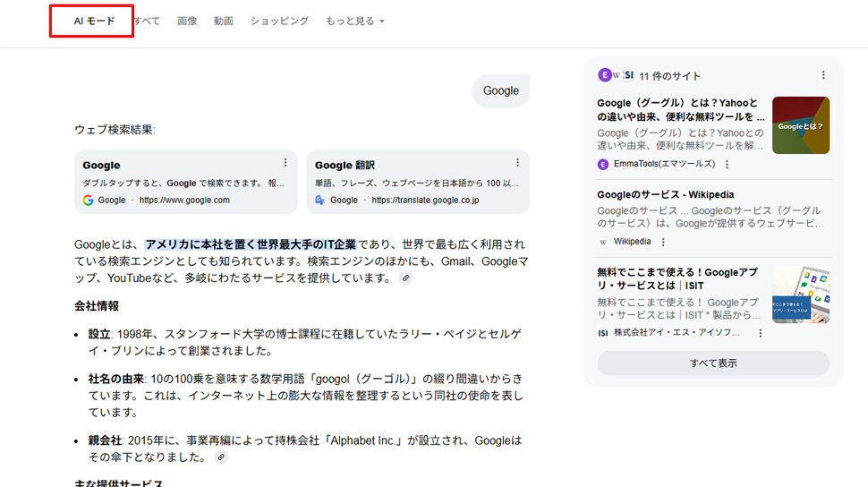This screenshot has width=868, height=487.
Task: Click link icon after first summary paragraph
Action: [405, 278]
